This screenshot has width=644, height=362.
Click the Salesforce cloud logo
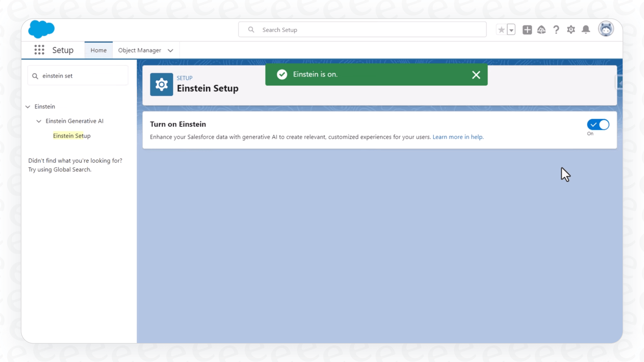coord(41,29)
